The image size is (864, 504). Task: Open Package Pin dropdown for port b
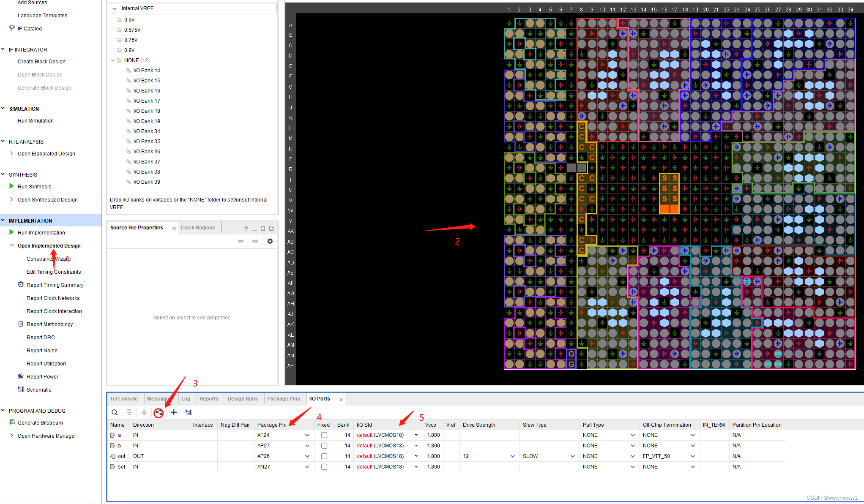click(307, 446)
